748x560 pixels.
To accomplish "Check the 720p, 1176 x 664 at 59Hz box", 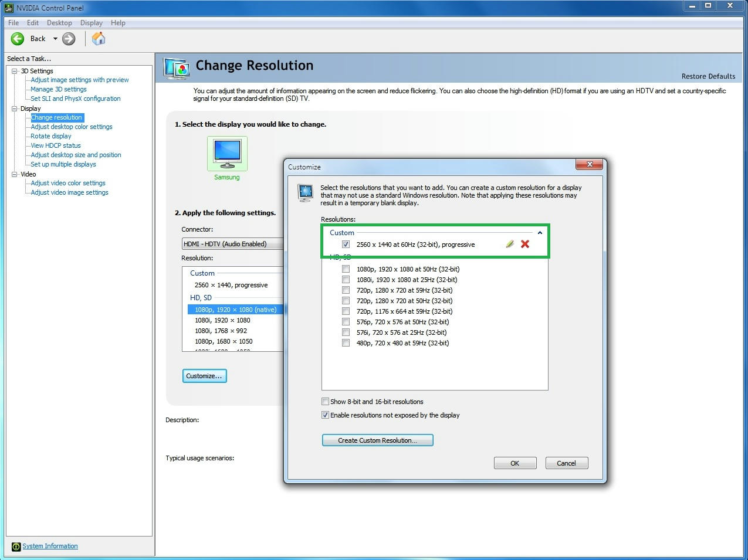I will coord(346,311).
